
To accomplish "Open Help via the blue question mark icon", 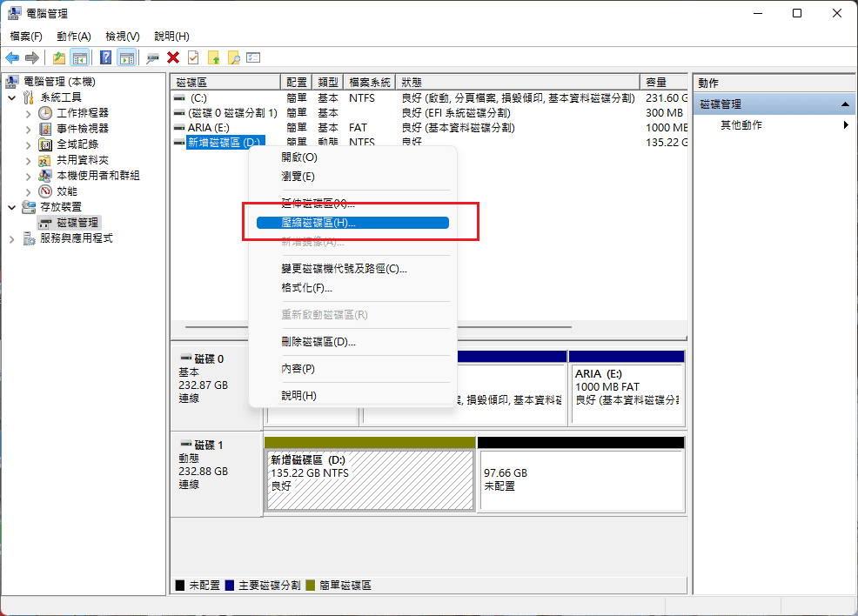I will coord(105,57).
